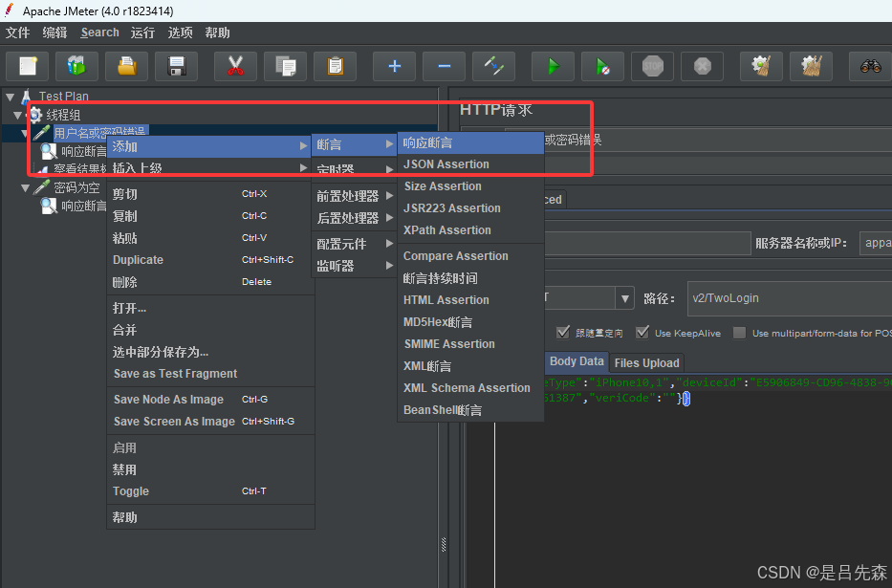Click sampler icon beside 密码为空

42,187
